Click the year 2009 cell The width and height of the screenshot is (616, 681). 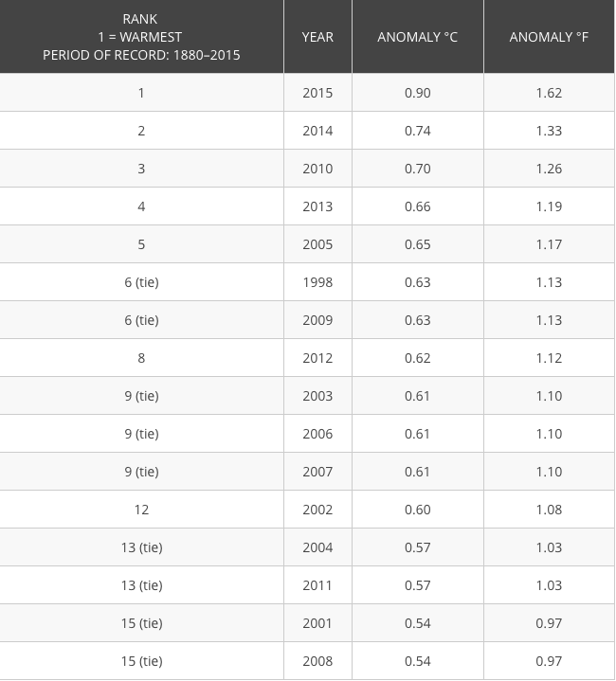click(x=317, y=320)
